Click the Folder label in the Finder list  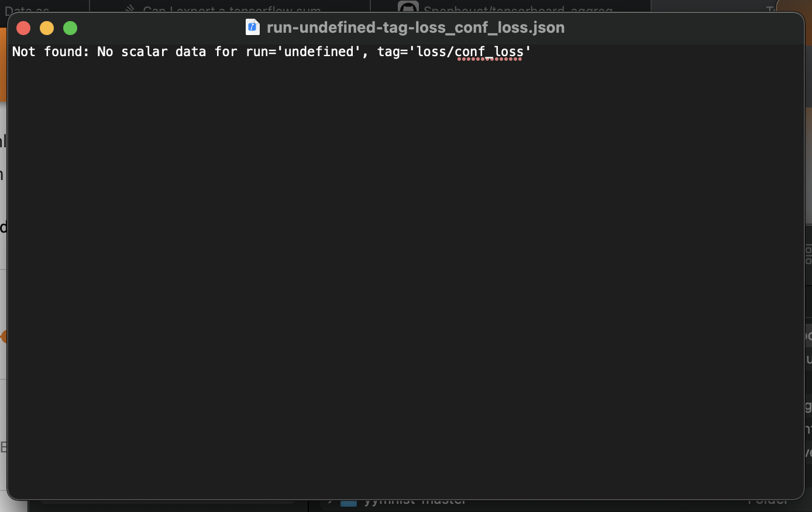767,500
